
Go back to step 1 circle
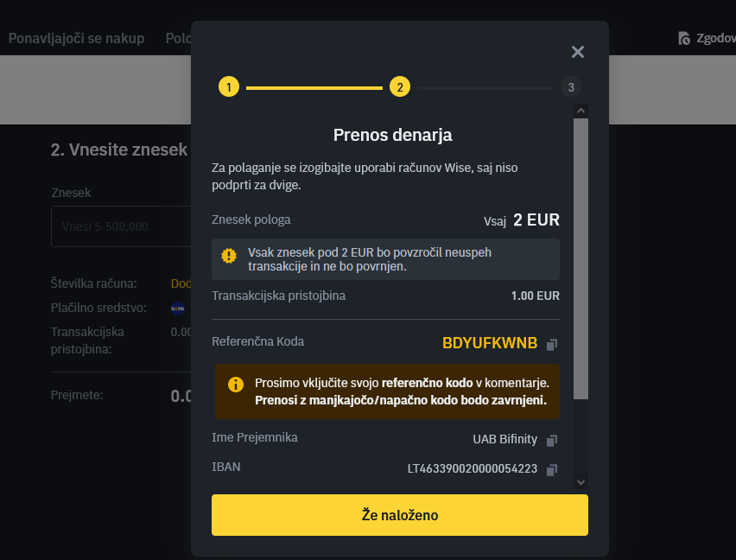229,86
